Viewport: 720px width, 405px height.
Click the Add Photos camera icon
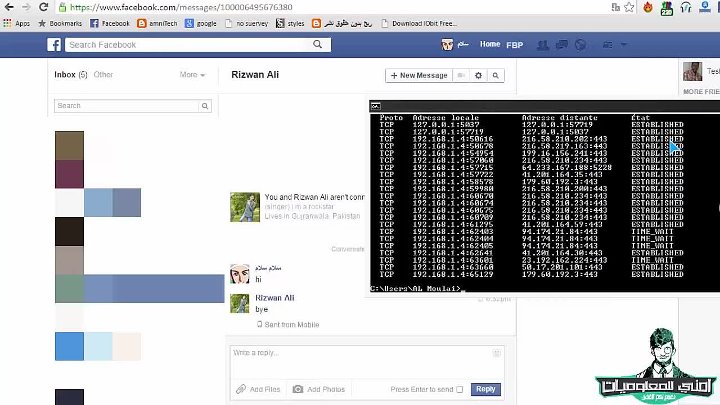[297, 389]
